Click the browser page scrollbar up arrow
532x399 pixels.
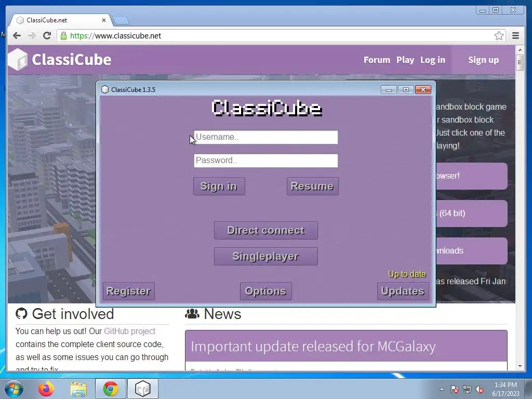tap(520, 50)
